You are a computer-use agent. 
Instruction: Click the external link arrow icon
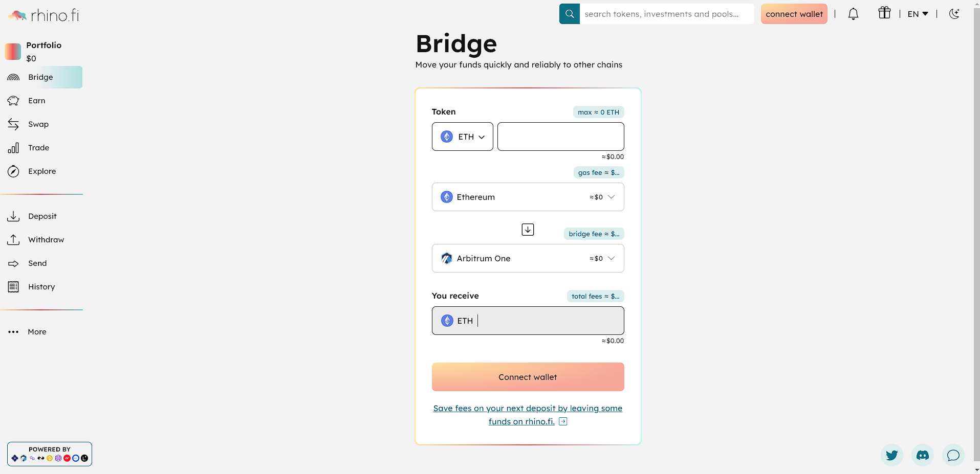pyautogui.click(x=563, y=421)
